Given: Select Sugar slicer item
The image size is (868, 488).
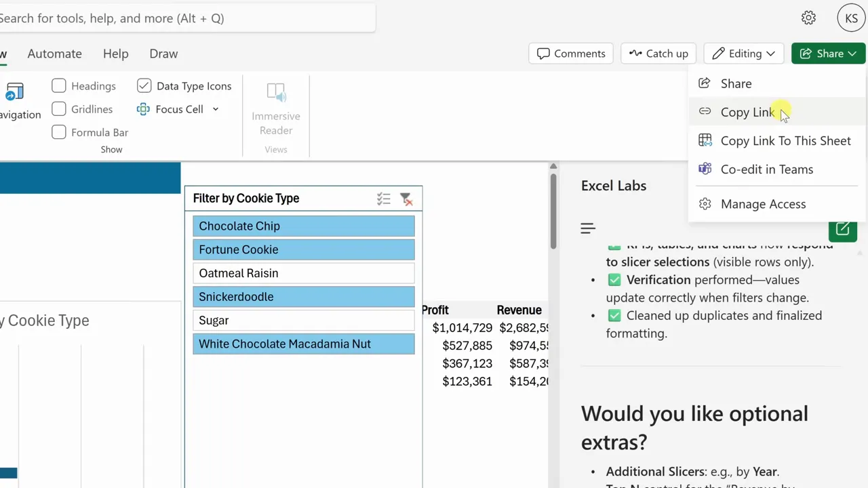Looking at the screenshot, I should (304, 320).
